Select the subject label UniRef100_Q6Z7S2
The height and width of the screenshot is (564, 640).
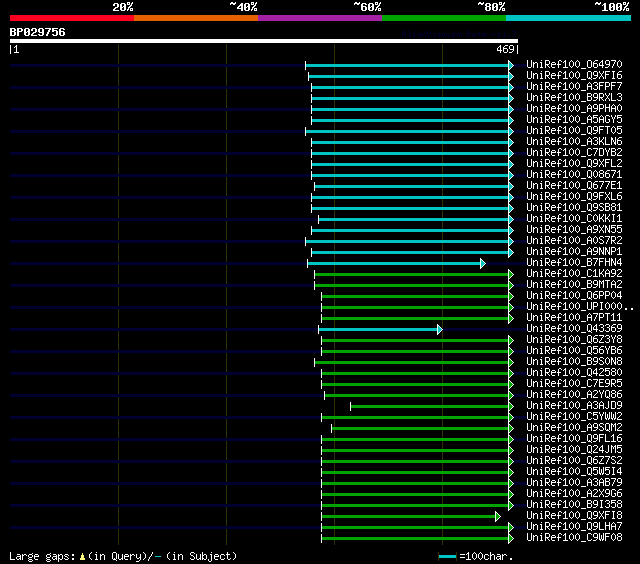574,461
